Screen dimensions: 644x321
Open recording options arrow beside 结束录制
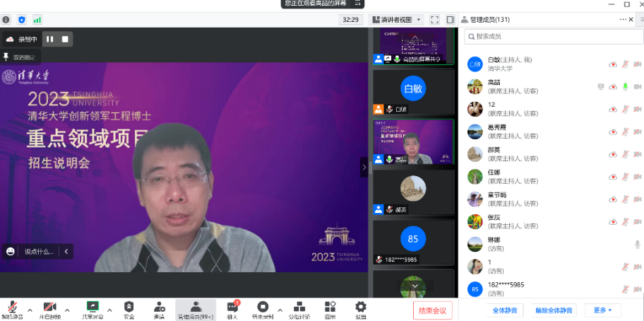[280, 310]
